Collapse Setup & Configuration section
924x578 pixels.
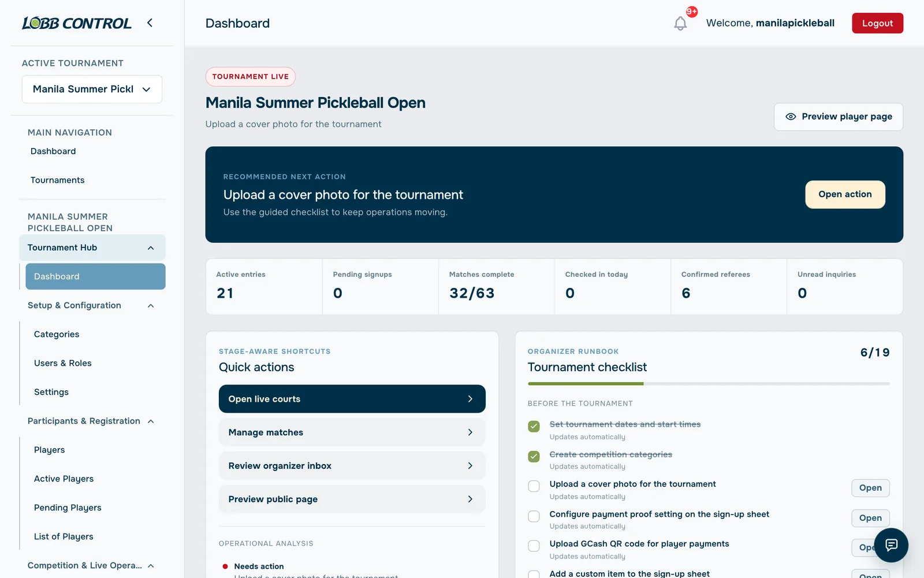pos(151,306)
